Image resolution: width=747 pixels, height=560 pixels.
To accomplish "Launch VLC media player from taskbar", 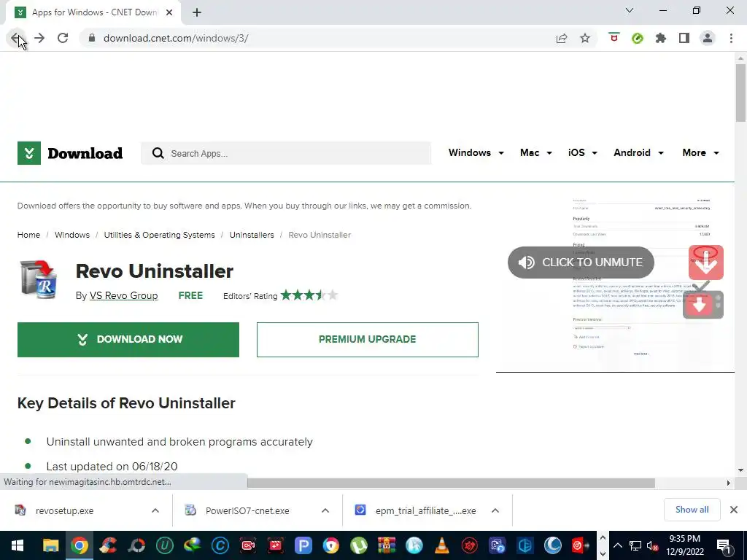I will (x=442, y=545).
